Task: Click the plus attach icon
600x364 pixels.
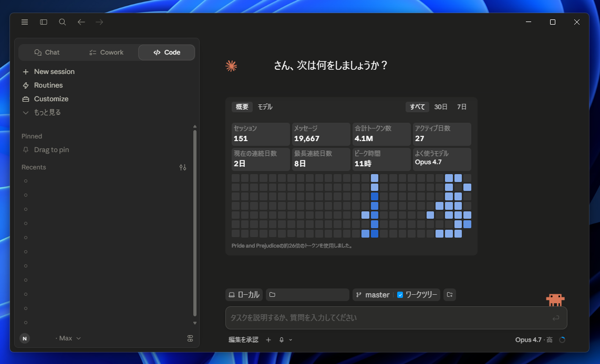Action: (268, 340)
